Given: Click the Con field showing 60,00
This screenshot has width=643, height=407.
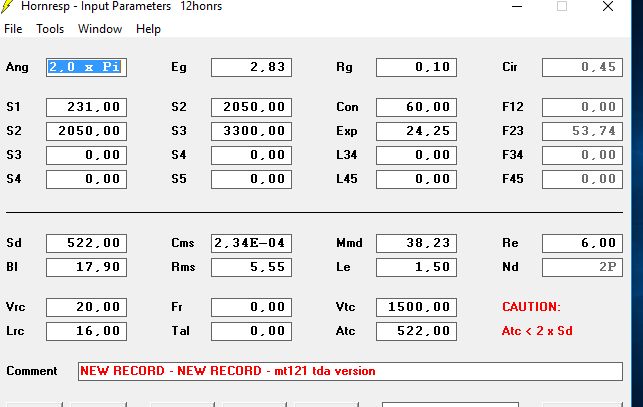Looking at the screenshot, I should click(416, 107).
